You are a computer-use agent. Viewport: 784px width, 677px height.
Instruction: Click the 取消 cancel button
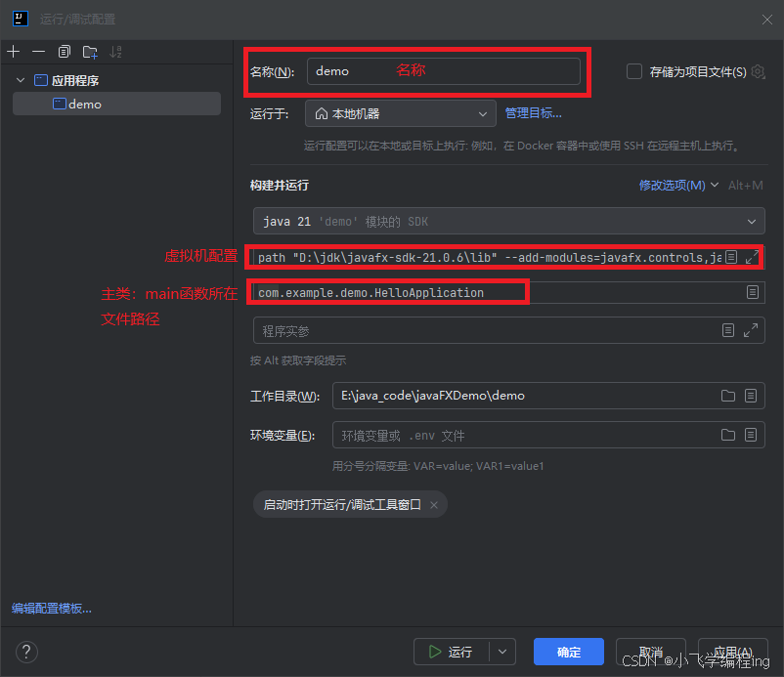tap(650, 652)
